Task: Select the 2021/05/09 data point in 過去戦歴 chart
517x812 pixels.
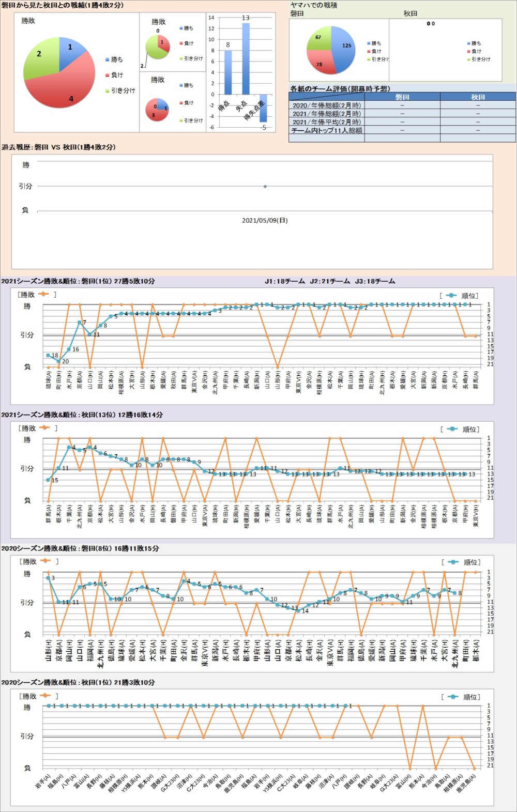Action: coord(265,187)
